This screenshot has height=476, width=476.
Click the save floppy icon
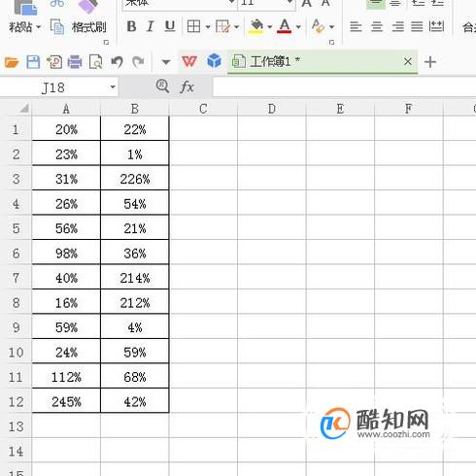pyautogui.click(x=33, y=61)
